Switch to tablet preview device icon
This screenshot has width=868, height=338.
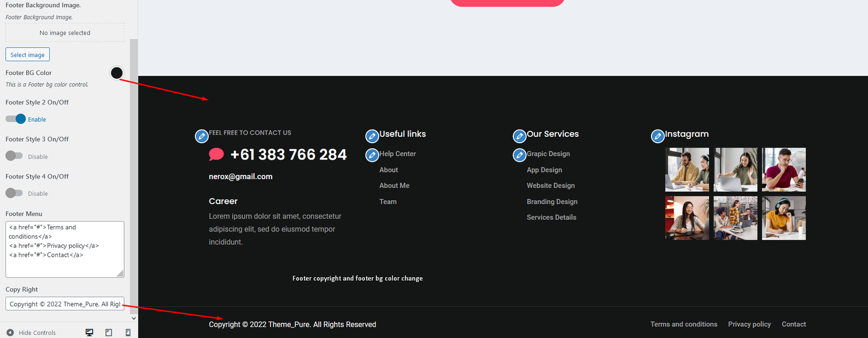click(x=108, y=333)
